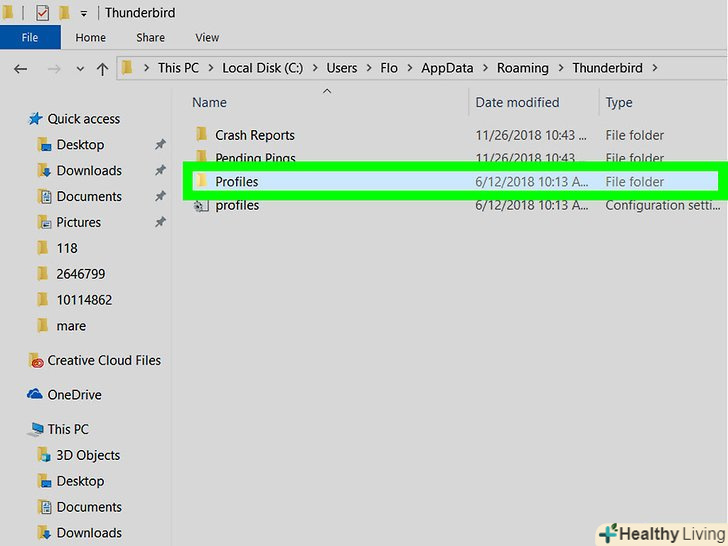Viewport: 728px width, 546px height.
Task: Sort by Date modified column header
Action: (x=517, y=103)
